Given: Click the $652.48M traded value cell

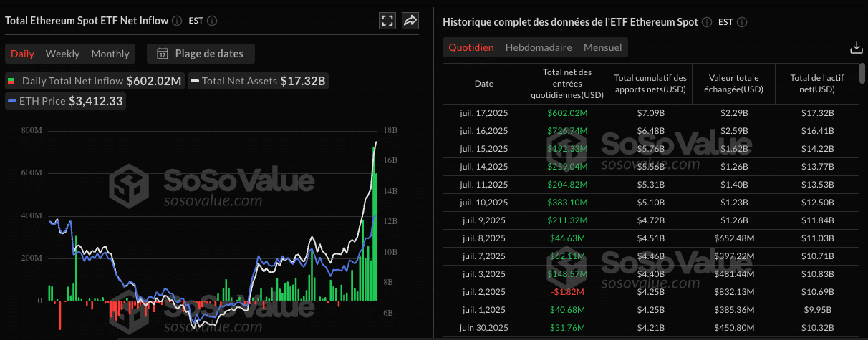Looking at the screenshot, I should point(733,238).
